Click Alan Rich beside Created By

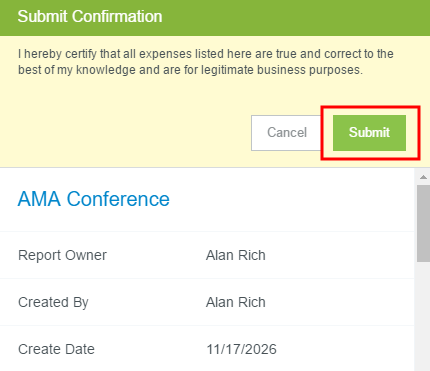(236, 302)
